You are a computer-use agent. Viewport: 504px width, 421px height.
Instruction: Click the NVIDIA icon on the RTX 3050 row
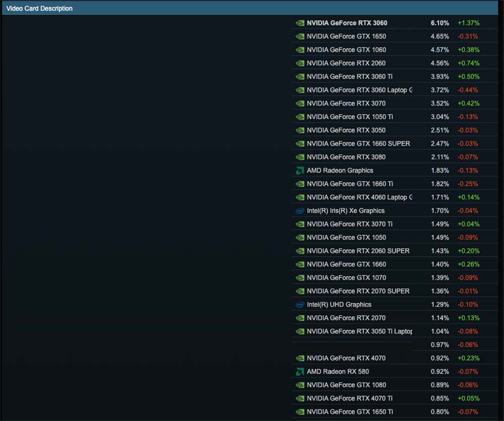tap(300, 130)
